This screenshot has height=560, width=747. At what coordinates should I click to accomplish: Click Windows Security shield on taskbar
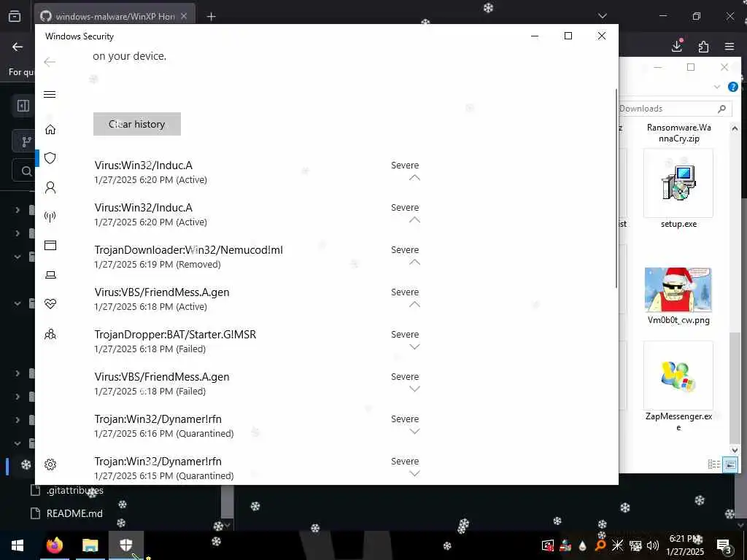tap(125, 545)
